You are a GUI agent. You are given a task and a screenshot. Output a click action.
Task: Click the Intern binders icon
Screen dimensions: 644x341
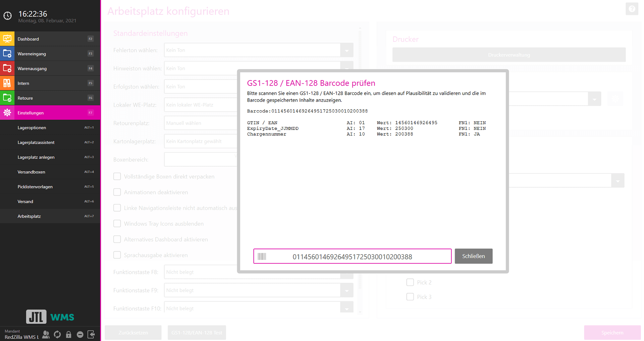point(7,83)
